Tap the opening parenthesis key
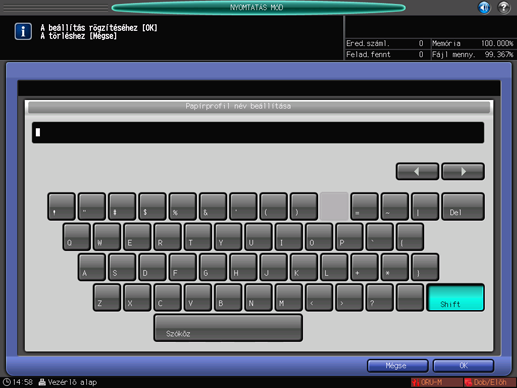This screenshot has height=388, width=517. pyautogui.click(x=274, y=206)
